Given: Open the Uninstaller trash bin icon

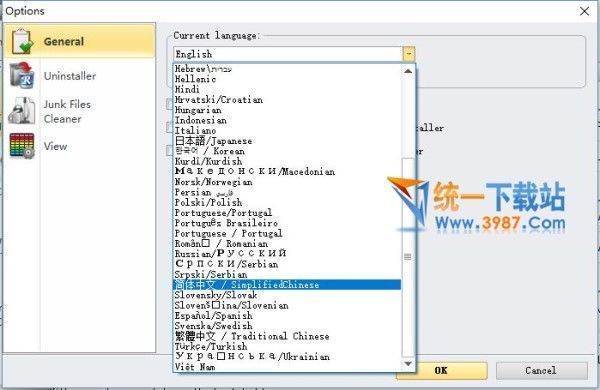Looking at the screenshot, I should pos(22,75).
